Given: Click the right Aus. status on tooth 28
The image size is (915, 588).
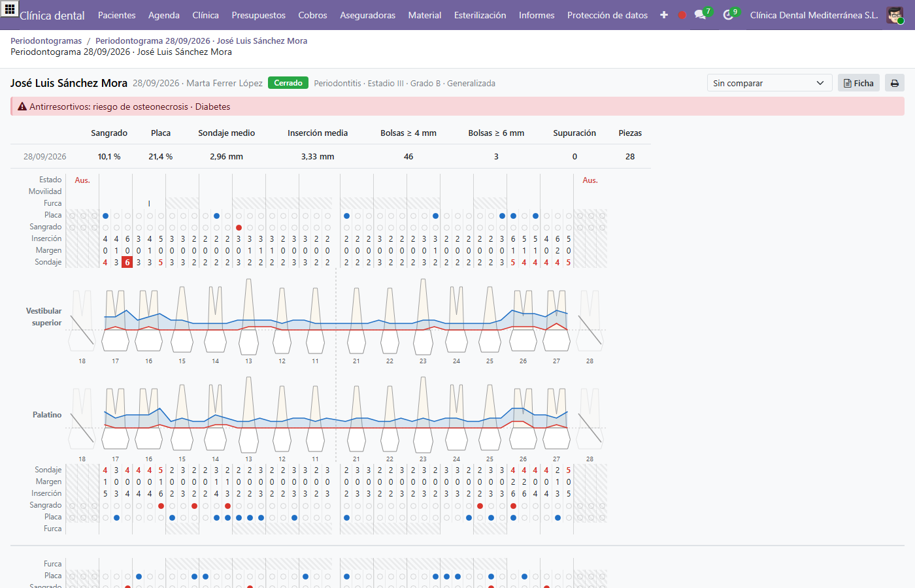Looking at the screenshot, I should [590, 180].
